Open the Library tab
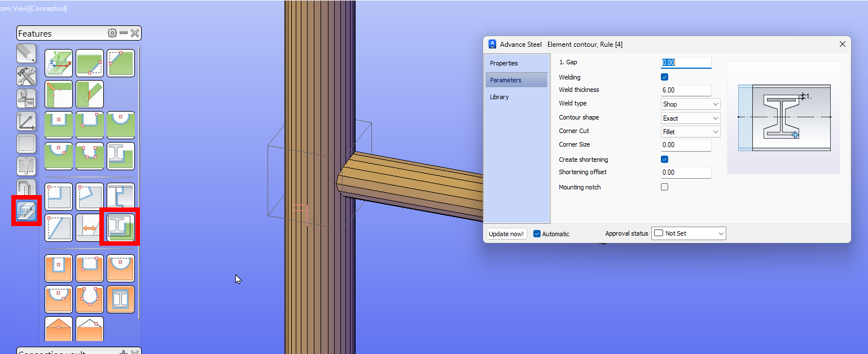This screenshot has width=868, height=354. pyautogui.click(x=516, y=97)
